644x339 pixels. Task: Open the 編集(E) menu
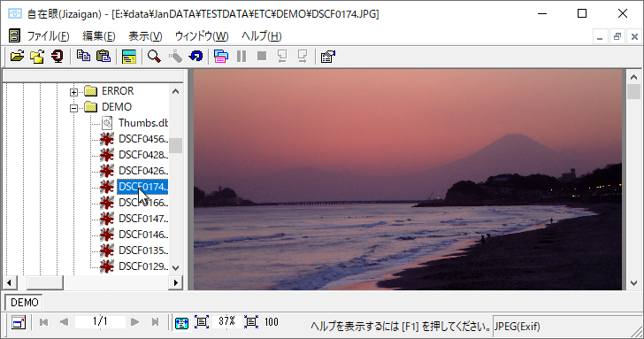point(99,36)
